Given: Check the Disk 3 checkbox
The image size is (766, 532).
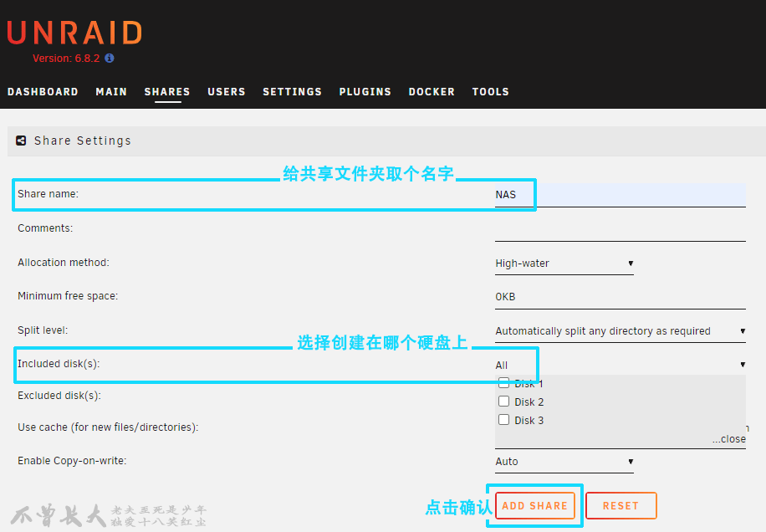Looking at the screenshot, I should (x=503, y=420).
